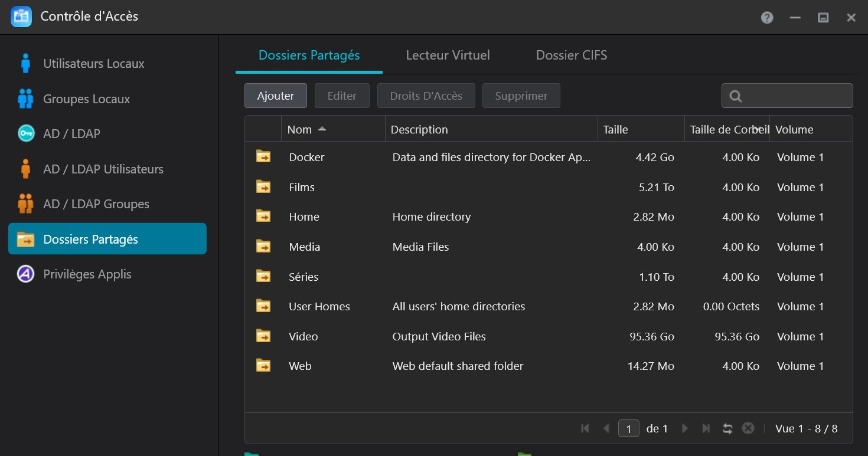Image resolution: width=868 pixels, height=456 pixels.
Task: Open the AD / LDAP key icon
Action: (26, 134)
